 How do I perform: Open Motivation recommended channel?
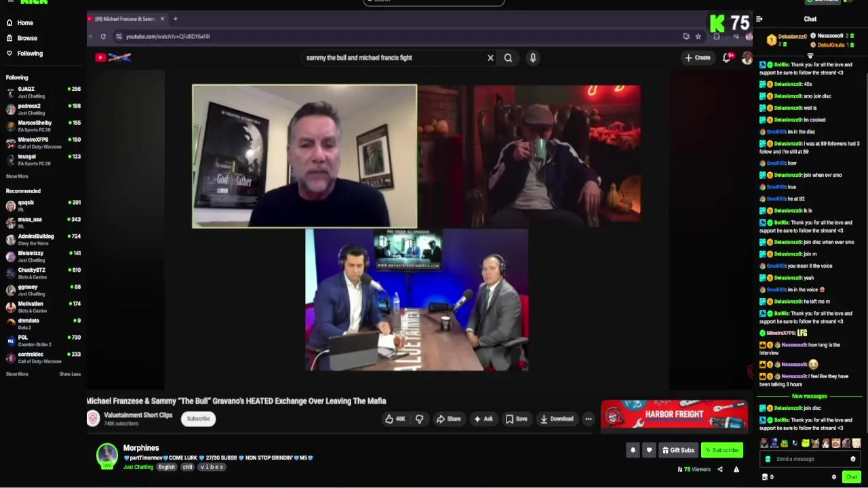click(x=43, y=307)
